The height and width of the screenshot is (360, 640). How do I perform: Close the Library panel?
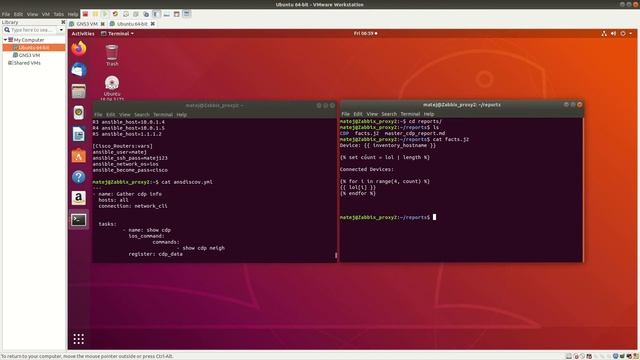coord(63,22)
